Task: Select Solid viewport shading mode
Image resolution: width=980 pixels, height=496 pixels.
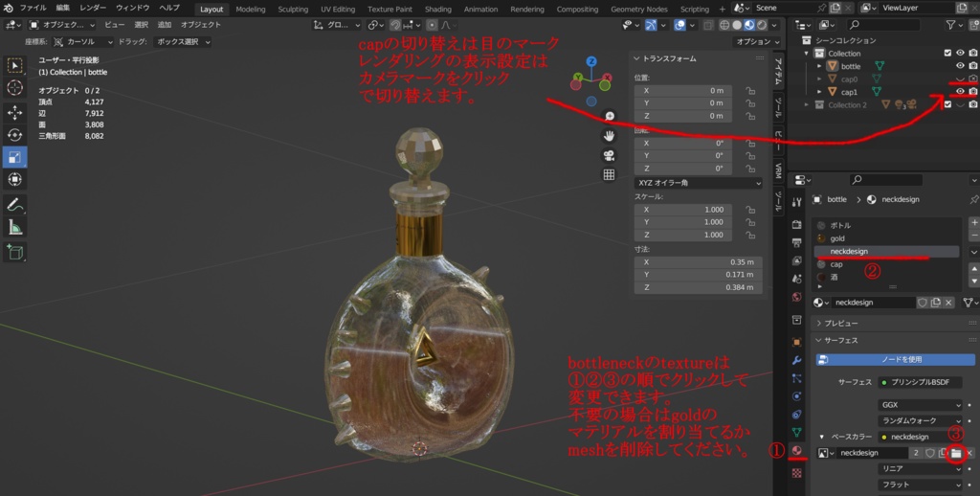Action: point(737,25)
